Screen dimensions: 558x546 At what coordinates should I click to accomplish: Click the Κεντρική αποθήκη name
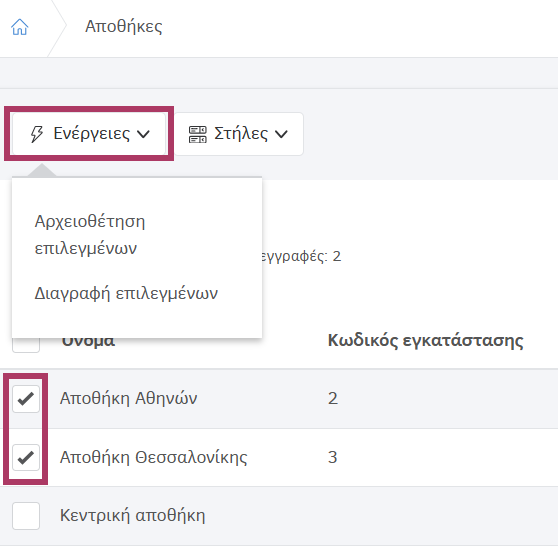tap(132, 515)
